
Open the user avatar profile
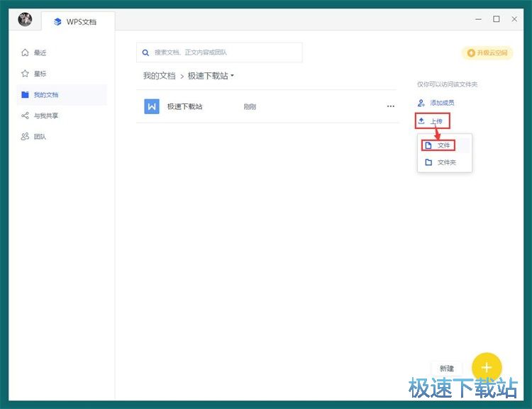coord(25,19)
